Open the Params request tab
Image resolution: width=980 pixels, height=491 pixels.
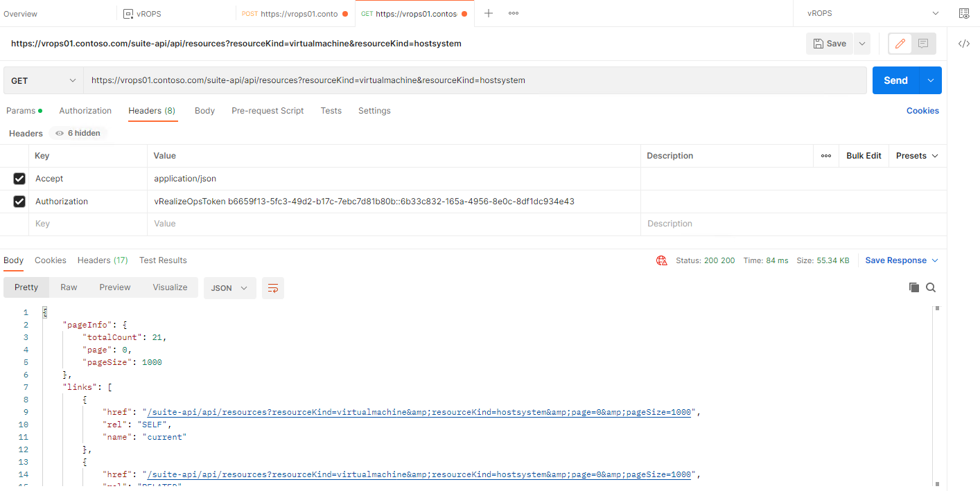pyautogui.click(x=24, y=111)
